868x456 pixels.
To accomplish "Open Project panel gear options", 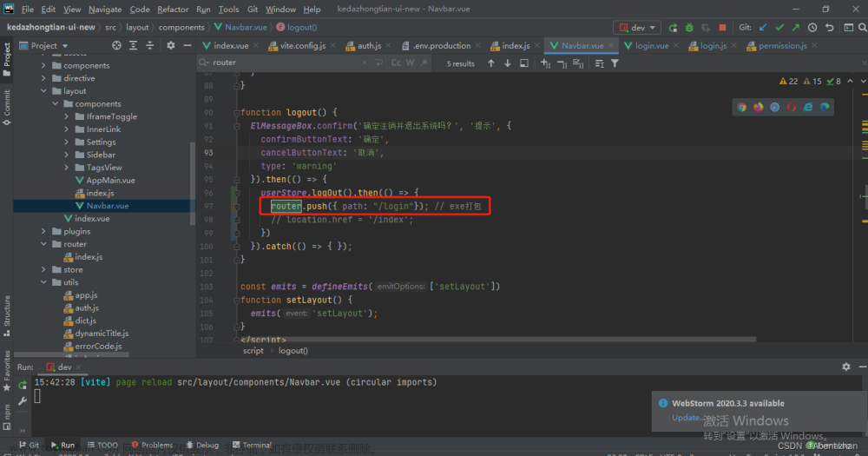I will (170, 45).
